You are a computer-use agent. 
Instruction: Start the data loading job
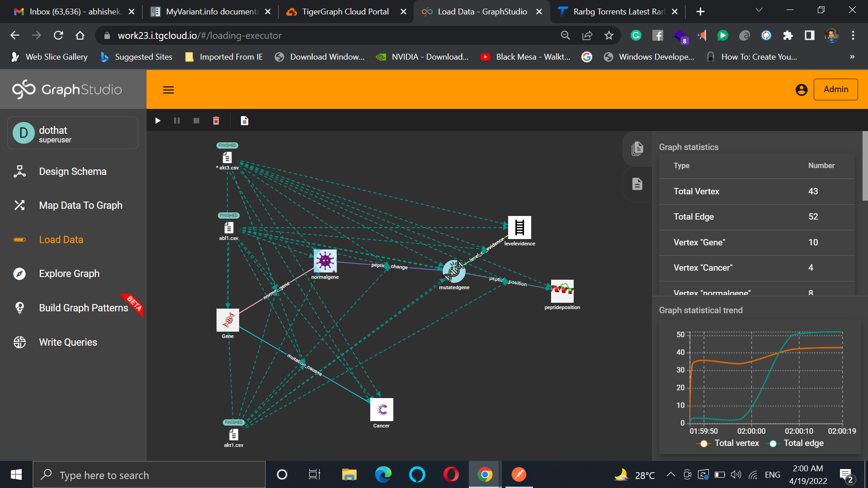click(x=158, y=121)
